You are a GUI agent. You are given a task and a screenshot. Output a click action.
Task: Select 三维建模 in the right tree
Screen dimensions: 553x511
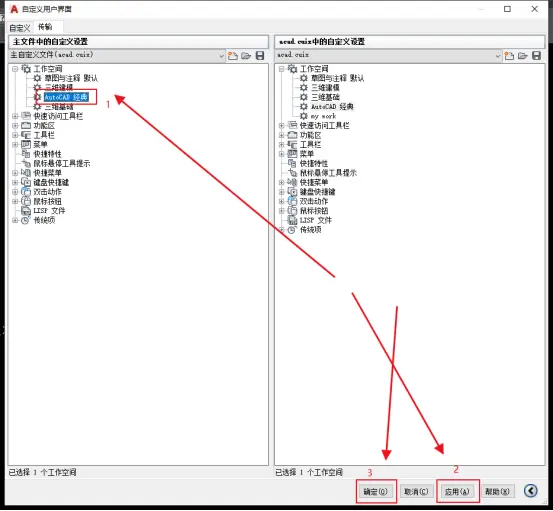[x=325, y=88]
